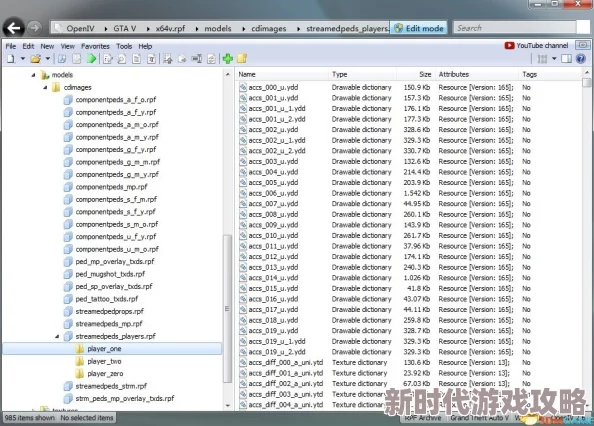
Task: Open the Tools menu
Action: [x=124, y=46]
